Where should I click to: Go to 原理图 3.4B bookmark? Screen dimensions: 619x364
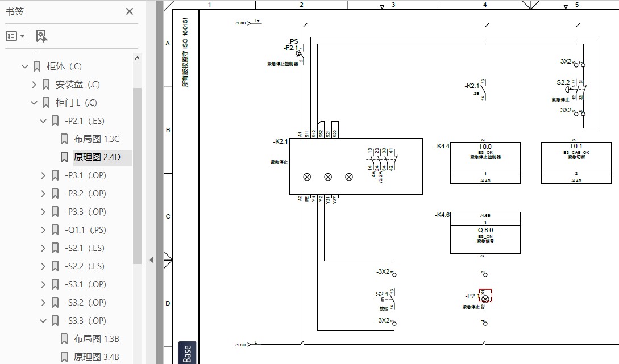[96, 357]
